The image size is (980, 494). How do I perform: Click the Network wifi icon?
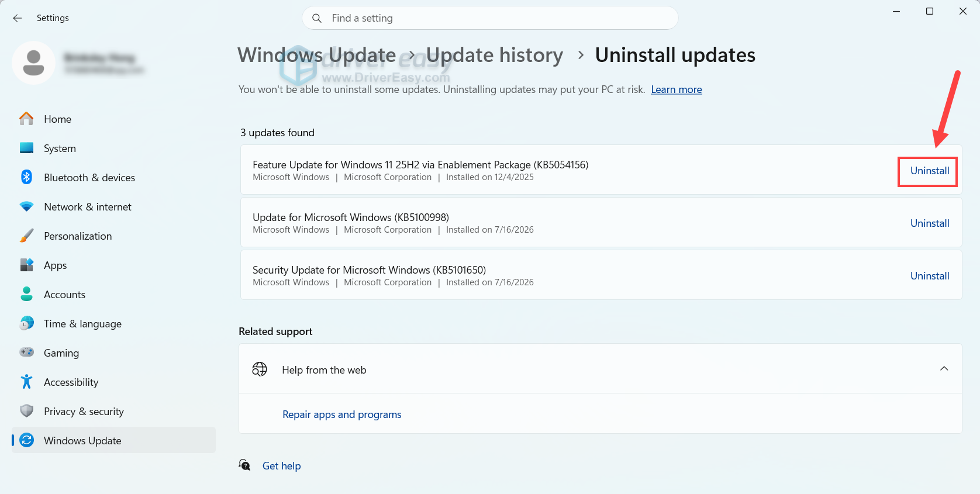pyautogui.click(x=26, y=206)
